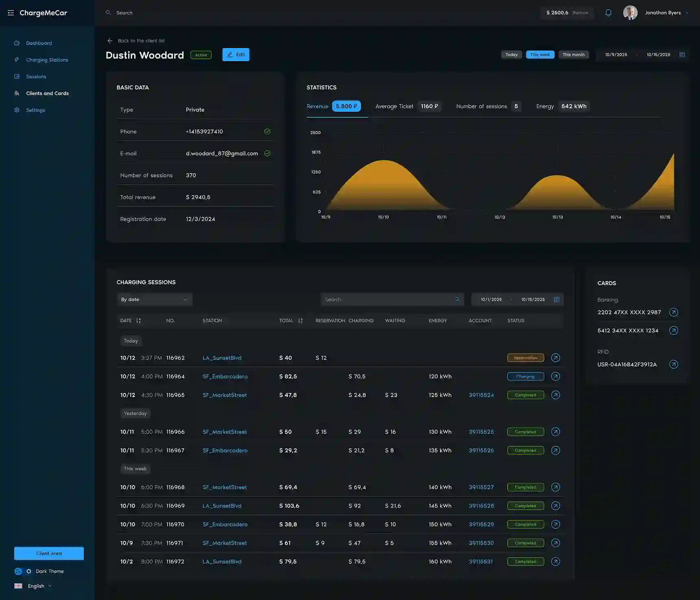The width and height of the screenshot is (700, 600).
Task: Click the back arrow to client list
Action: tap(110, 41)
